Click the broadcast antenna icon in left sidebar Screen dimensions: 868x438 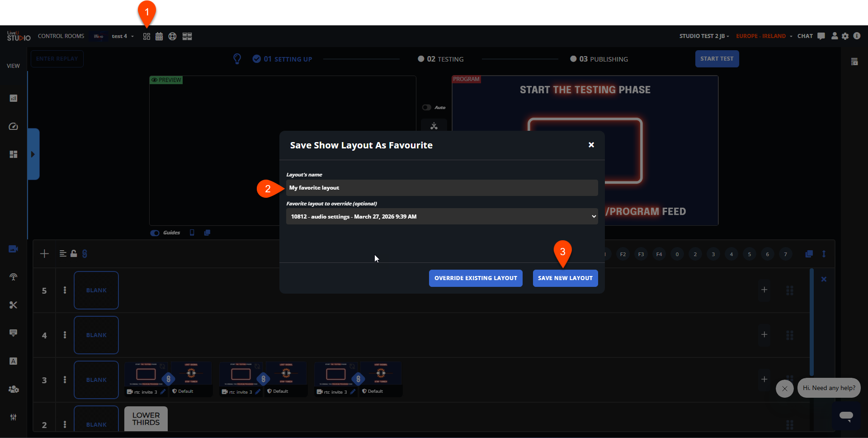[x=13, y=277]
